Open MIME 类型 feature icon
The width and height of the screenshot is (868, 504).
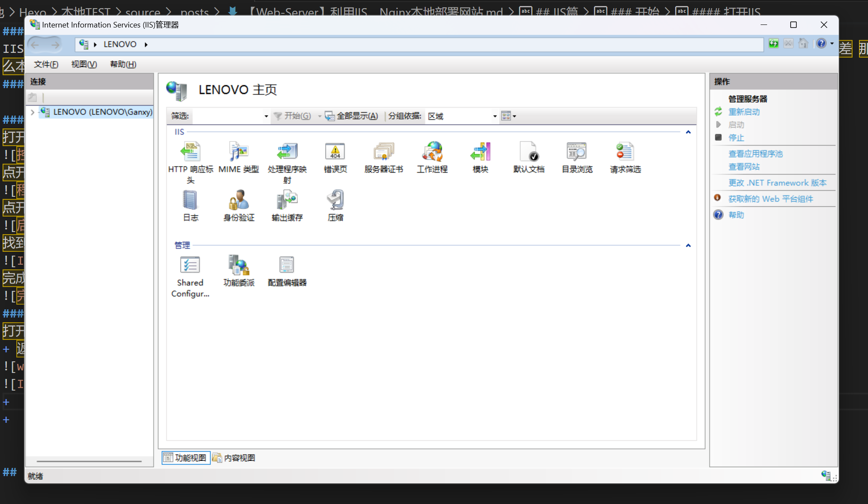(x=239, y=157)
